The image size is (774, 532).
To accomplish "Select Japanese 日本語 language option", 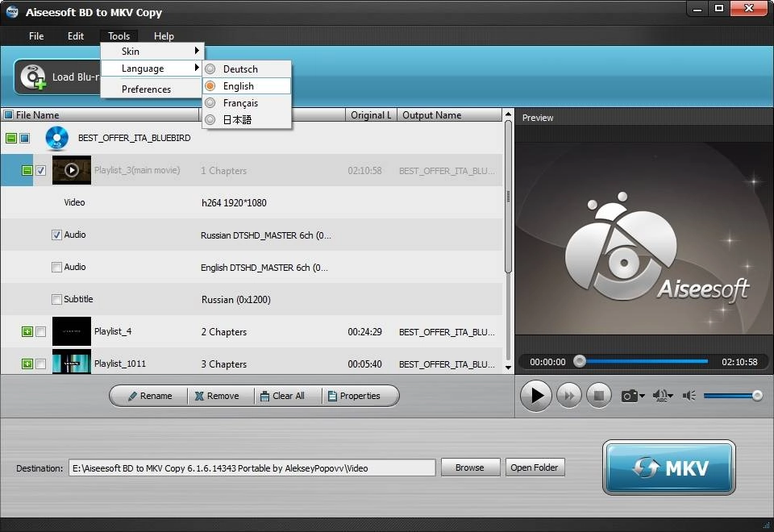I will click(247, 119).
